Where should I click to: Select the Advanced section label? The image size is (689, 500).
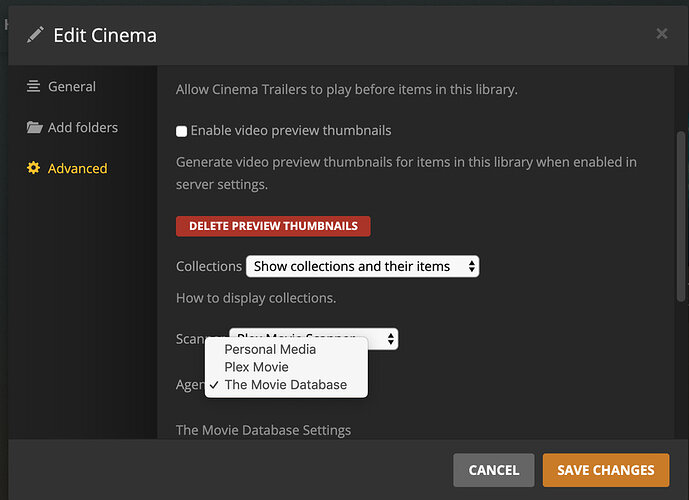click(x=77, y=168)
